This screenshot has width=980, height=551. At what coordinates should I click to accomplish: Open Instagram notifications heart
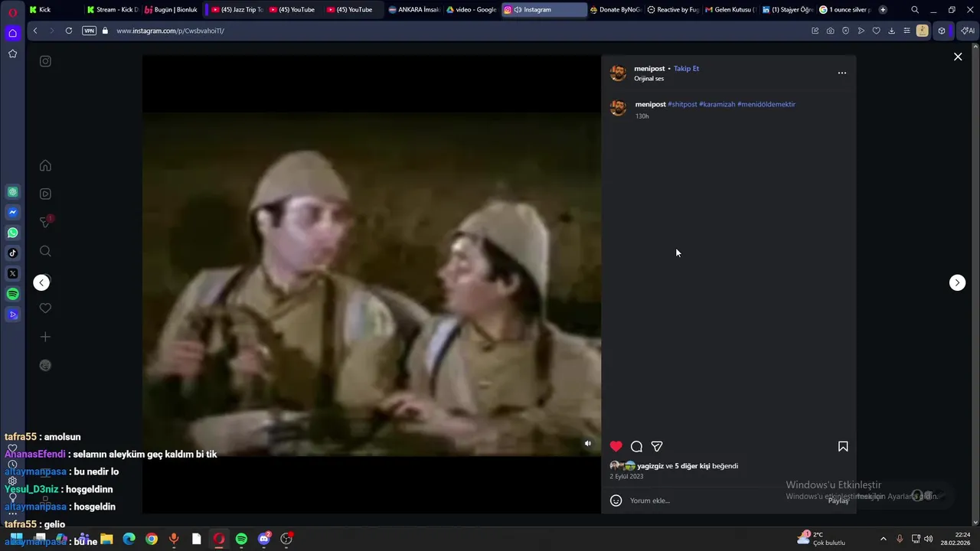click(x=45, y=308)
